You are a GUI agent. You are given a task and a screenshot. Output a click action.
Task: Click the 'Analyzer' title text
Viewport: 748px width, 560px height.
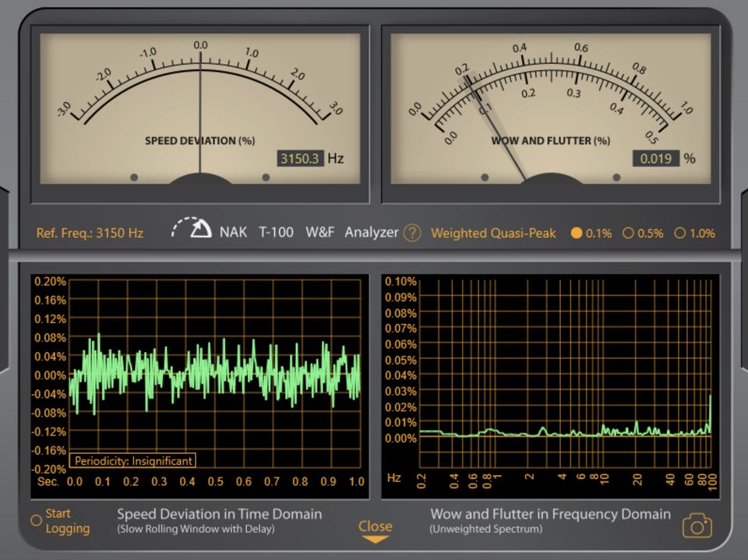[x=371, y=232]
